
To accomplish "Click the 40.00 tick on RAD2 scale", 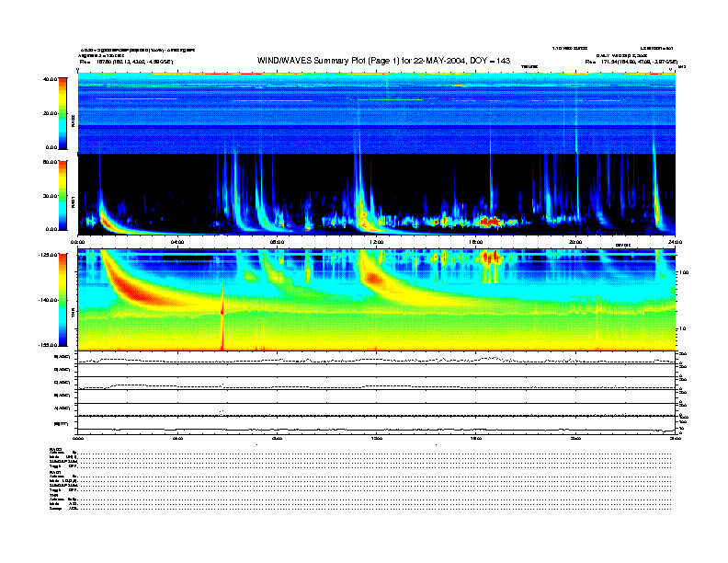I will point(50,80).
